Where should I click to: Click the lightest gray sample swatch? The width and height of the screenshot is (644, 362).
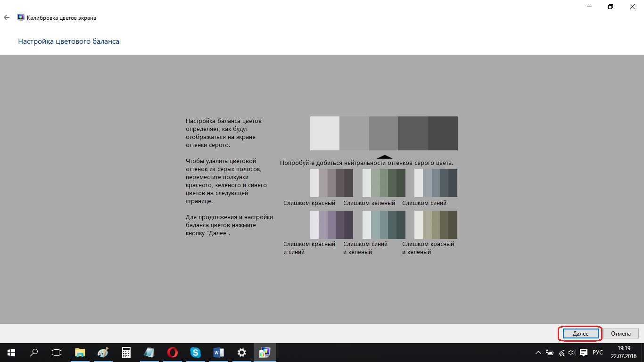(325, 133)
